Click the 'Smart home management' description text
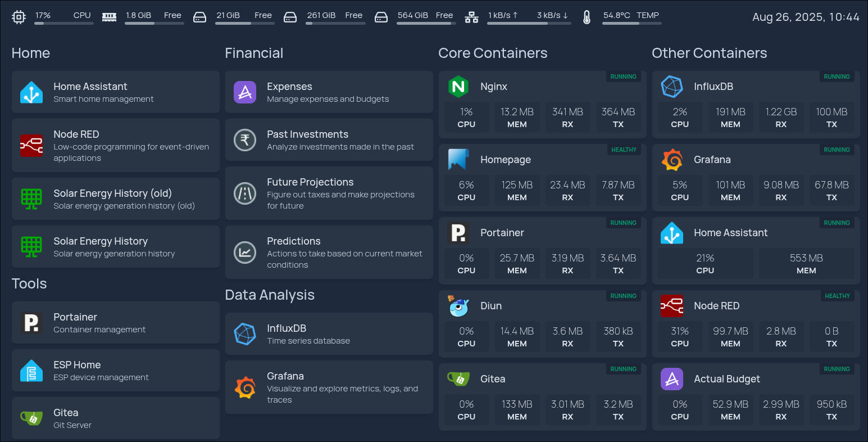Screen dimensions: 868x442 click(x=103, y=99)
